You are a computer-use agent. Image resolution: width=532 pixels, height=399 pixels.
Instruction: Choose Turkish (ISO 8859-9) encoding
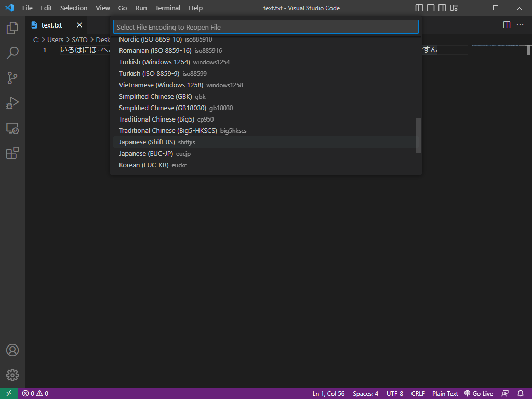pos(265,74)
